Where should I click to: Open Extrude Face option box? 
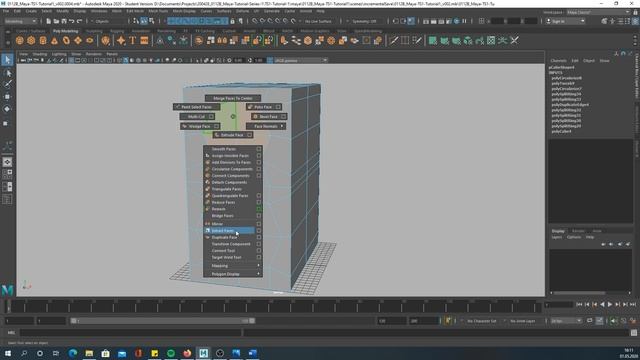coord(249,135)
